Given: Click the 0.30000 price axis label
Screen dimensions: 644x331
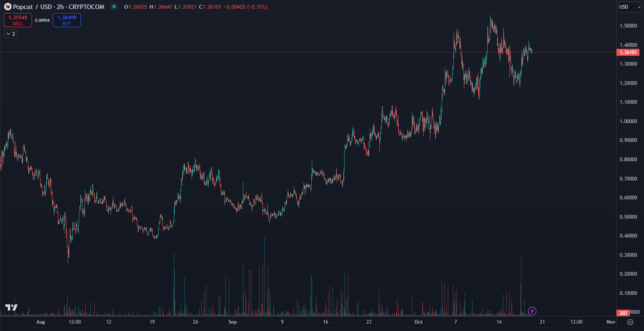Looking at the screenshot, I should (x=628, y=255).
